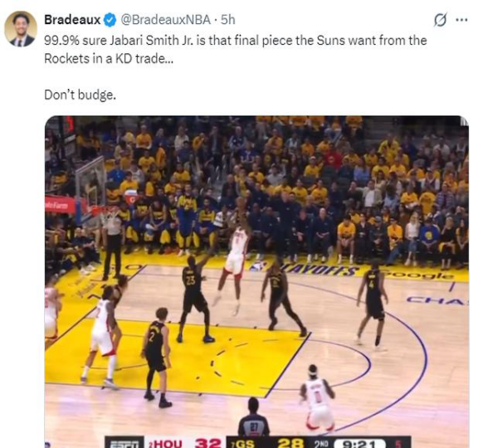478x448 pixels.
Task: Open the three-dot more options menu
Action: click(461, 20)
